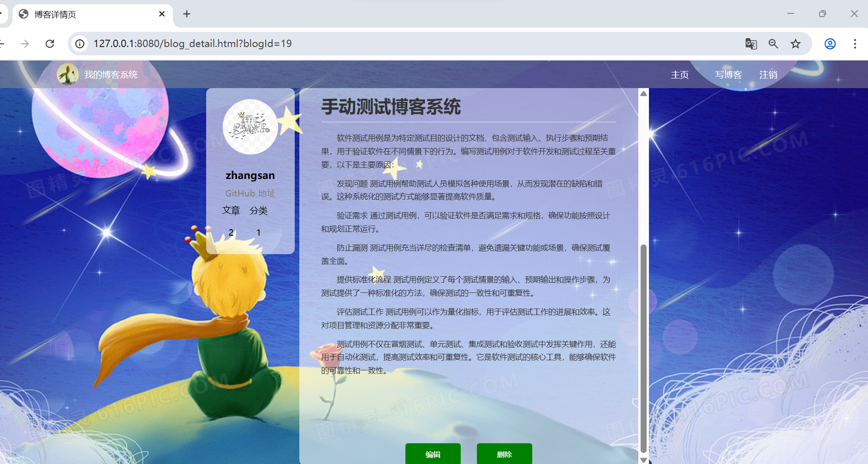The image size is (868, 464).
Task: Click the address bar URL
Action: (x=192, y=44)
